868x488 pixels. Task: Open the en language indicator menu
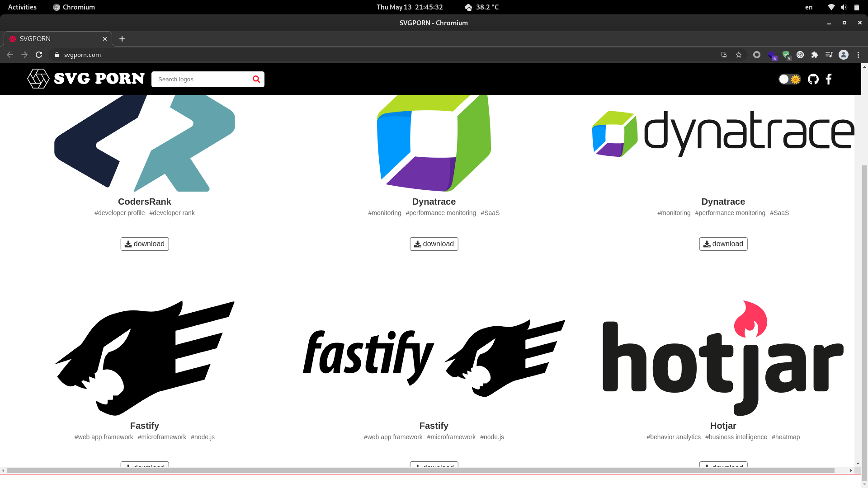809,7
